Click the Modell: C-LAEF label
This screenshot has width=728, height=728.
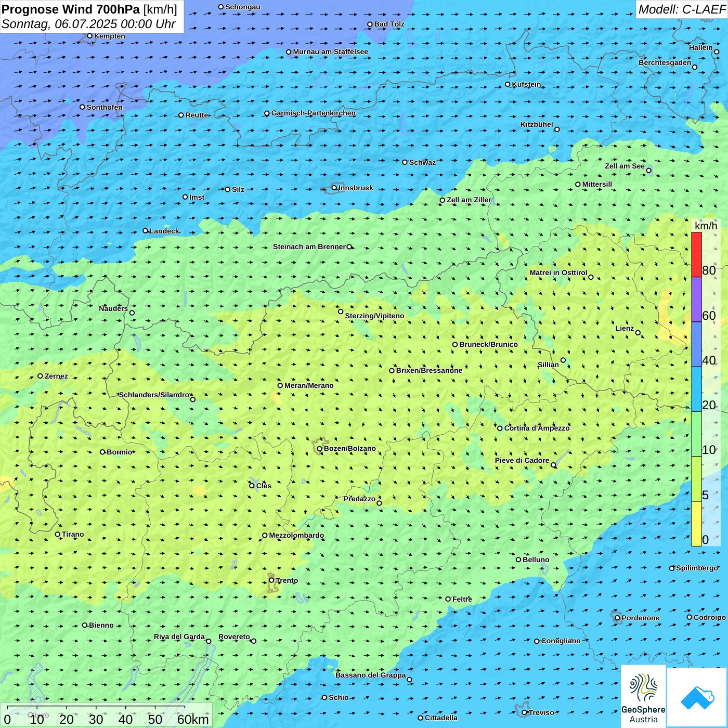point(681,9)
